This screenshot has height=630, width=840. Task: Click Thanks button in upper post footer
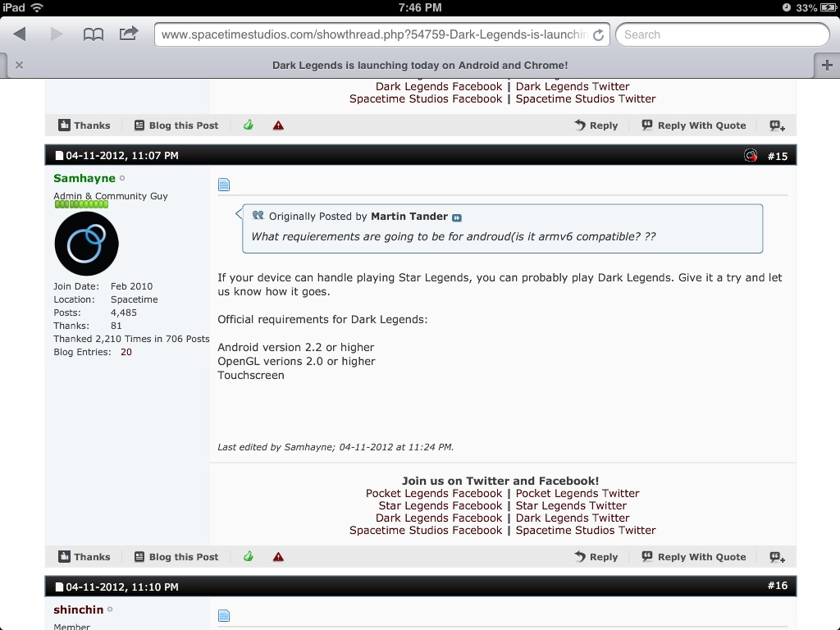click(x=84, y=126)
